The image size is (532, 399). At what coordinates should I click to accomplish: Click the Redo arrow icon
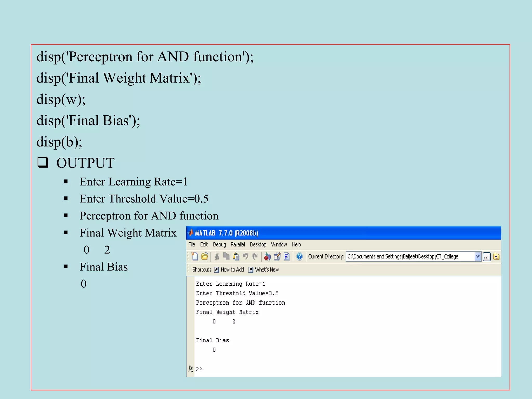click(255, 257)
